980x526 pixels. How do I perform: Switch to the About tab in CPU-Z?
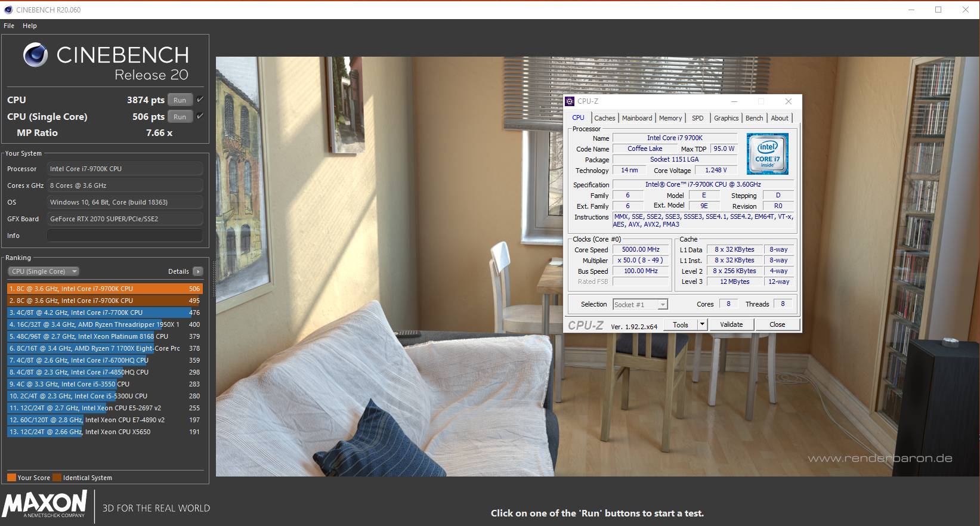tap(780, 118)
